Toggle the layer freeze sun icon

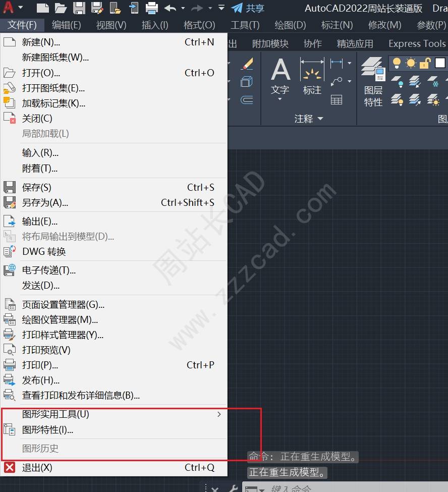click(411, 63)
